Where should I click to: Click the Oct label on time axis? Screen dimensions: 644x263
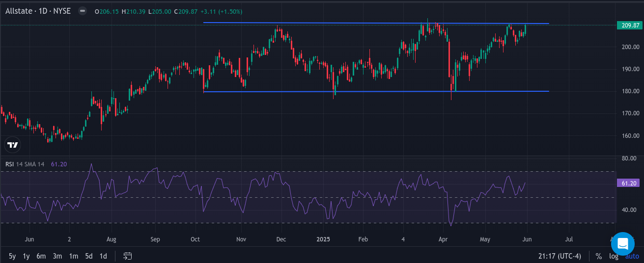click(x=195, y=239)
